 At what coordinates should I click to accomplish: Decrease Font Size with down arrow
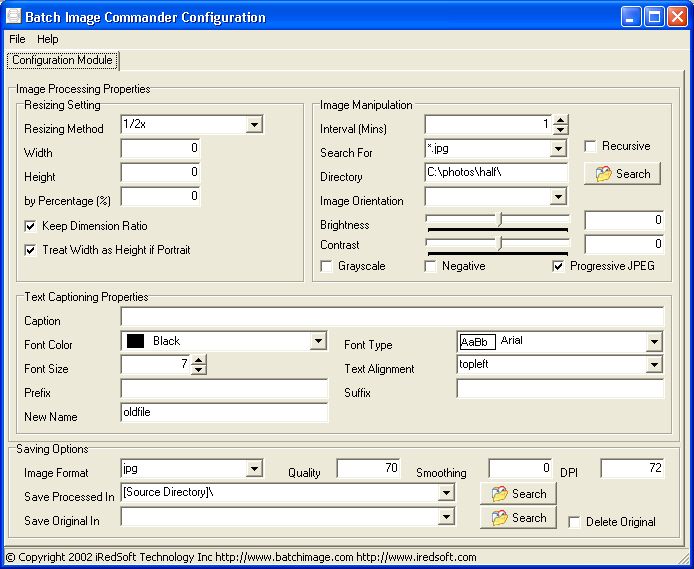[199, 369]
